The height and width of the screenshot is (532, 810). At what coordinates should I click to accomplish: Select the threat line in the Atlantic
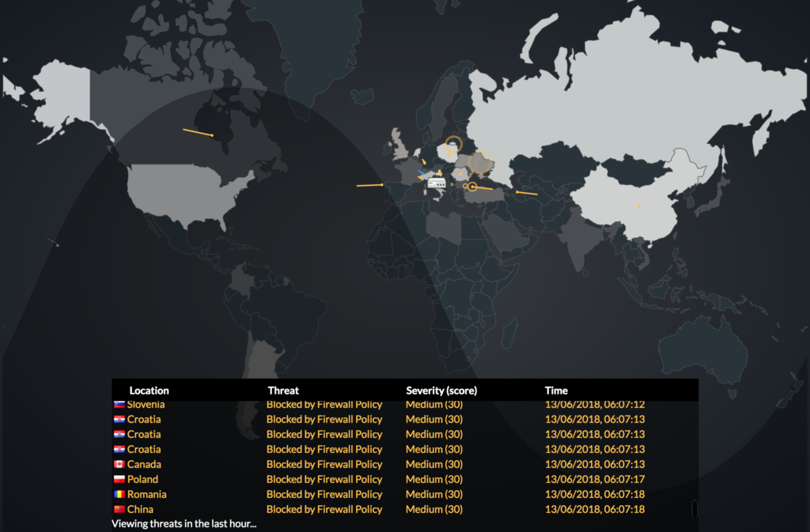[370, 185]
